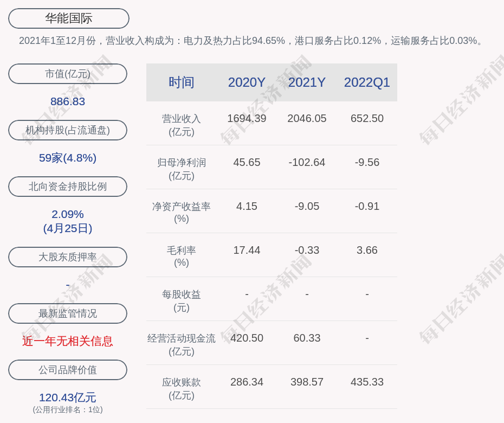Select the 2021Y revenue value 2046.05
Screen dimensions: 504x423
coord(307,118)
